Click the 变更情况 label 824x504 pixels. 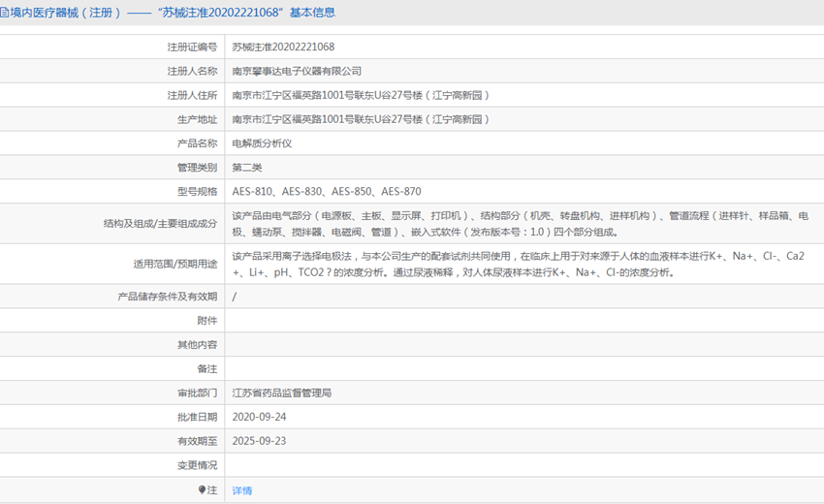197,465
